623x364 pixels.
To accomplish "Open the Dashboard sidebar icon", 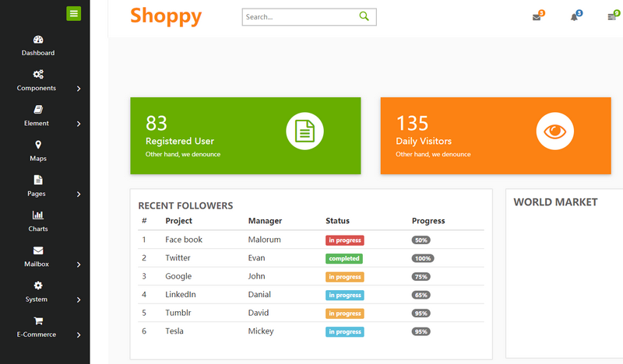I will click(x=38, y=40).
